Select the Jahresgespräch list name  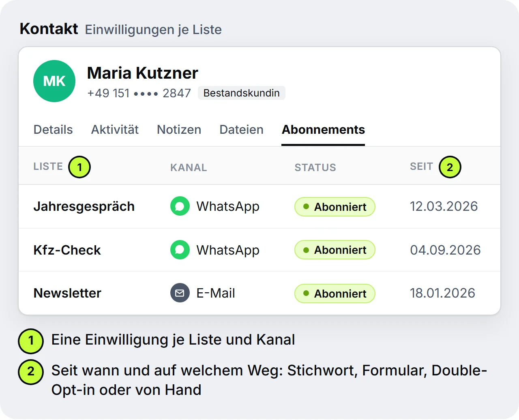[x=84, y=206]
